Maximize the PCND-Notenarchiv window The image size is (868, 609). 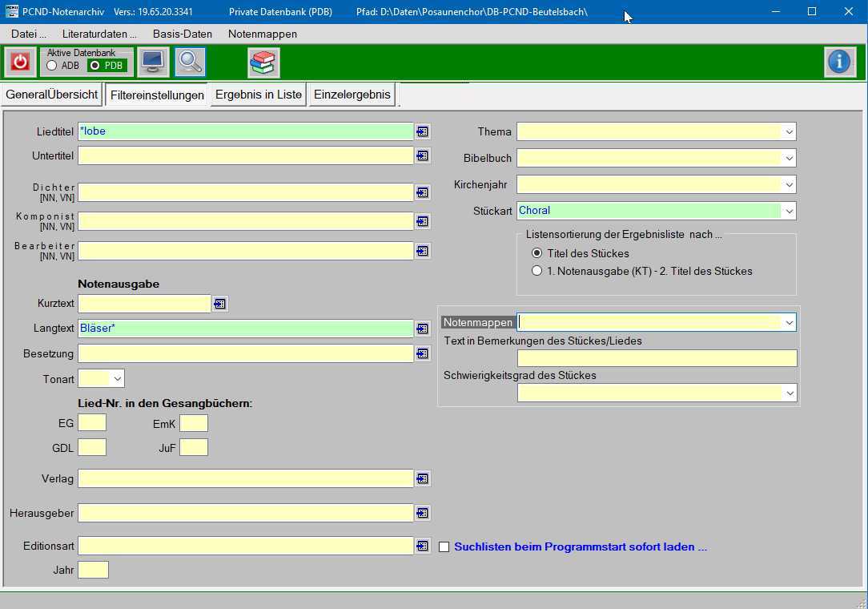point(812,11)
